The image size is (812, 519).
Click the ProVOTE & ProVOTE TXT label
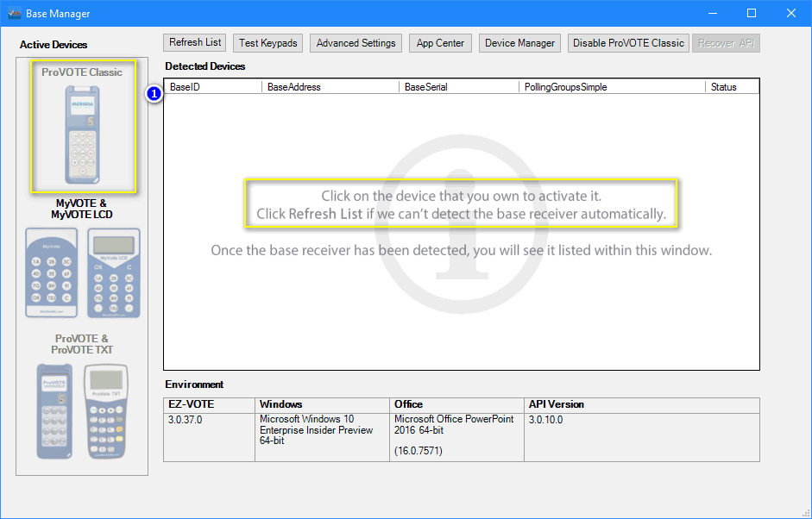(x=82, y=344)
